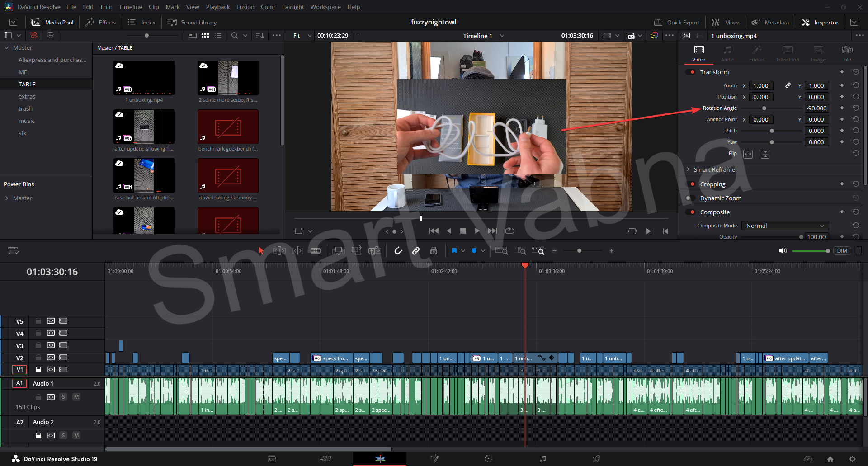
Task: Add a blue flag to clip
Action: pyautogui.click(x=454, y=251)
